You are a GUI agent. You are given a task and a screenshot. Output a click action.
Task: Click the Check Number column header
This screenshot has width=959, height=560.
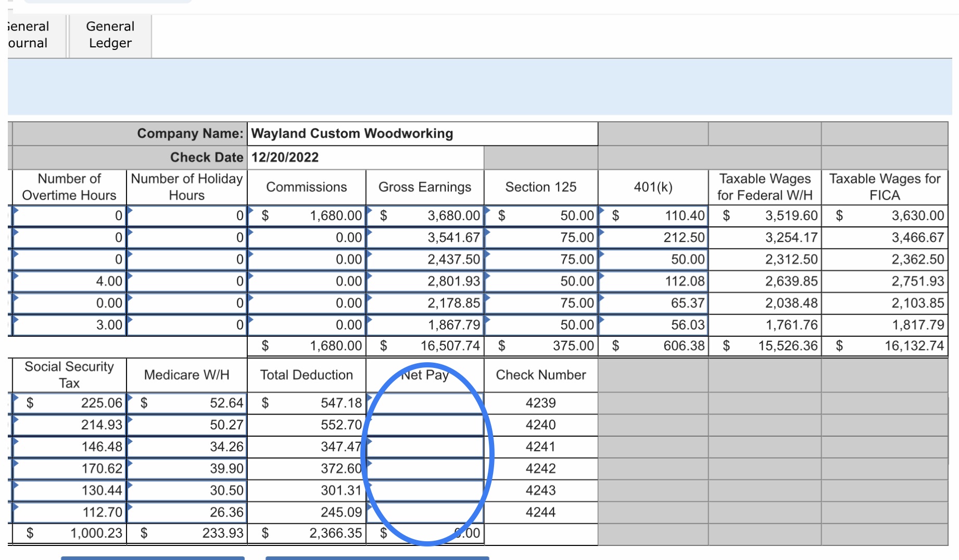[541, 375]
